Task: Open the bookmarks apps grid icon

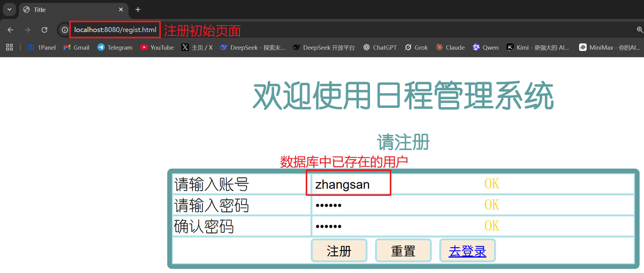Action: (x=9, y=47)
